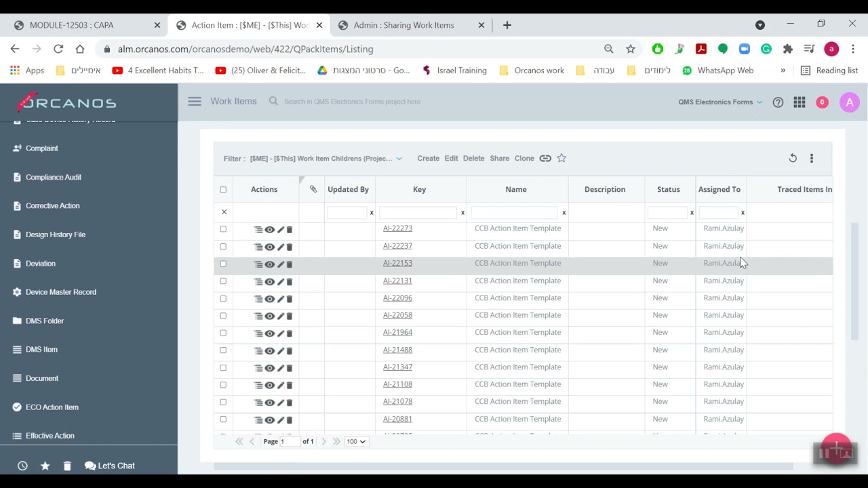Open the list icon for AI-22131
This screenshot has height=488, width=868.
coord(258,282)
